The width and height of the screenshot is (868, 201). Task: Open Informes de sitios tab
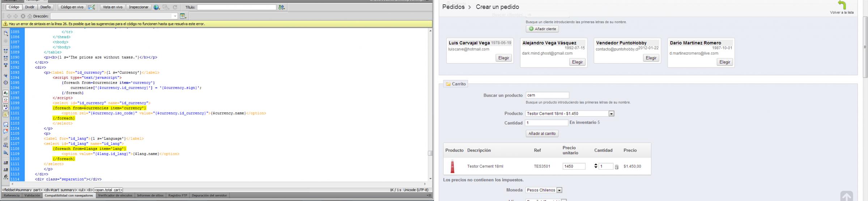tap(150, 196)
